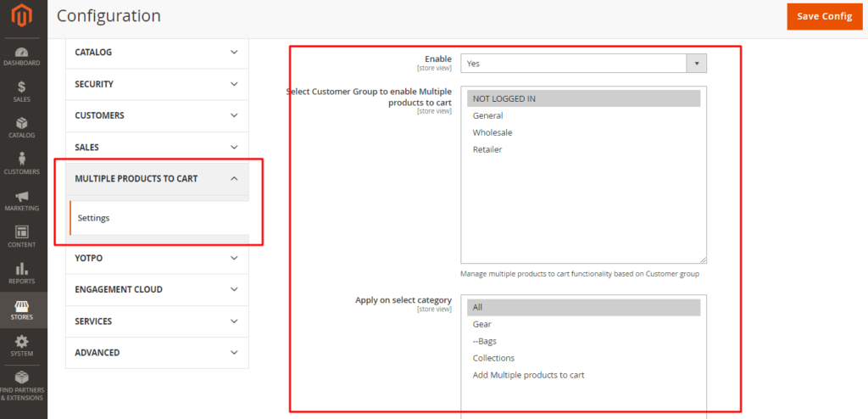This screenshot has width=868, height=419.
Task: Select All in category list
Action: coord(583,307)
